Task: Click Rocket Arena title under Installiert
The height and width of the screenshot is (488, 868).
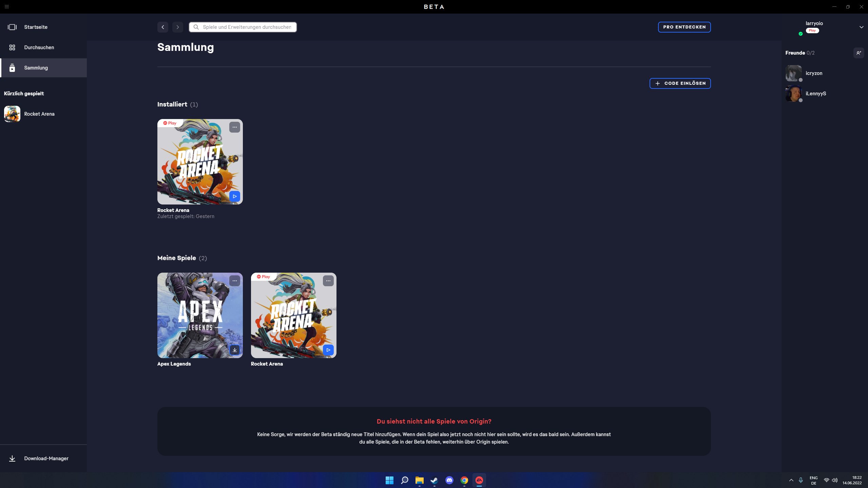Action: (173, 210)
